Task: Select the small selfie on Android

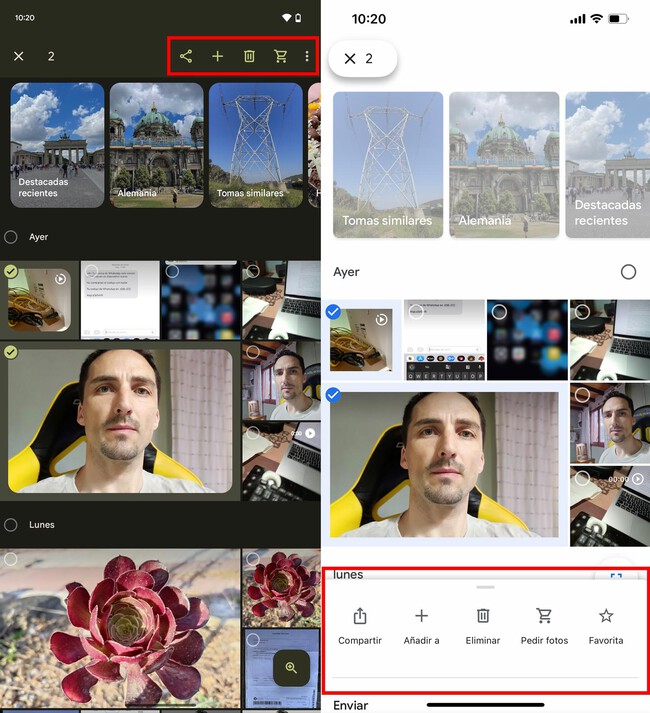Action: pyautogui.click(x=253, y=352)
